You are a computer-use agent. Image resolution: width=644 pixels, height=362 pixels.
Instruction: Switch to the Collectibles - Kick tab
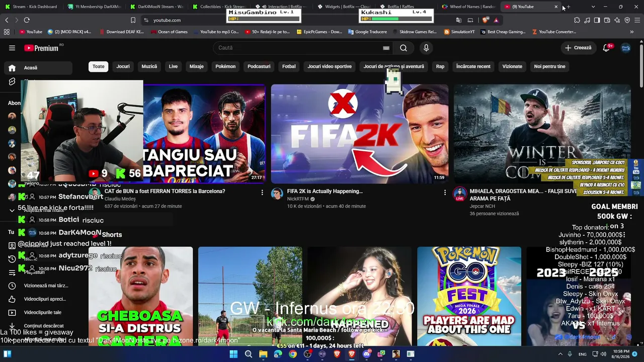219,7
